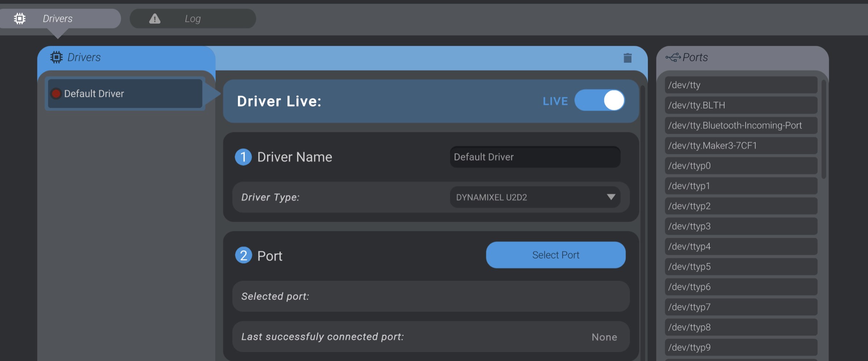Screen dimensions: 868x361
Task: Click the warning icon on the Log tab
Action: (154, 18)
